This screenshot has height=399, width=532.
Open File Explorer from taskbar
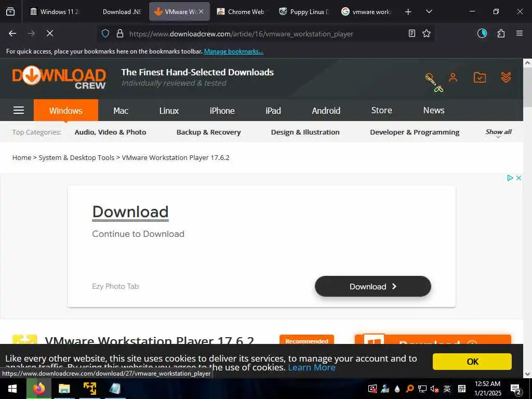pyautogui.click(x=64, y=389)
